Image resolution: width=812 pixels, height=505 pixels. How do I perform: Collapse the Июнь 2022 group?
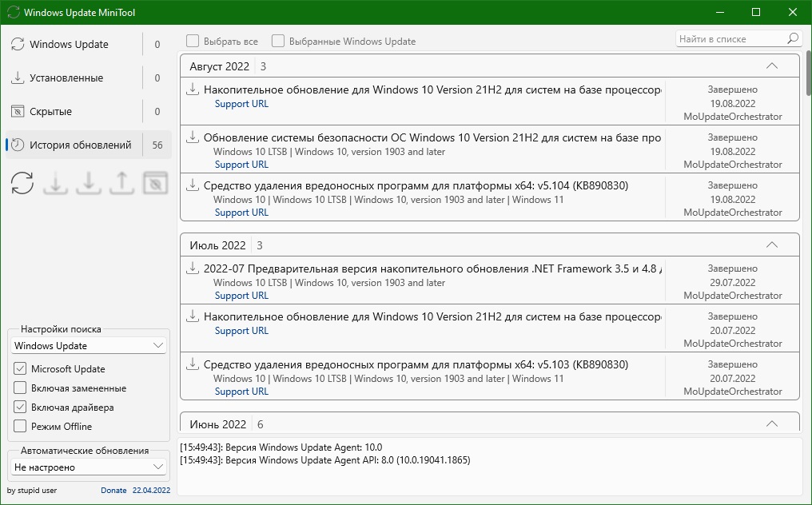(x=771, y=423)
